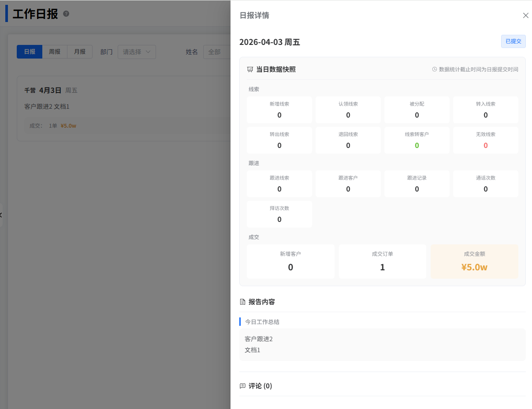The width and height of the screenshot is (532, 409).
Task: Open the 姓名 全部 dropdown
Action: click(216, 52)
